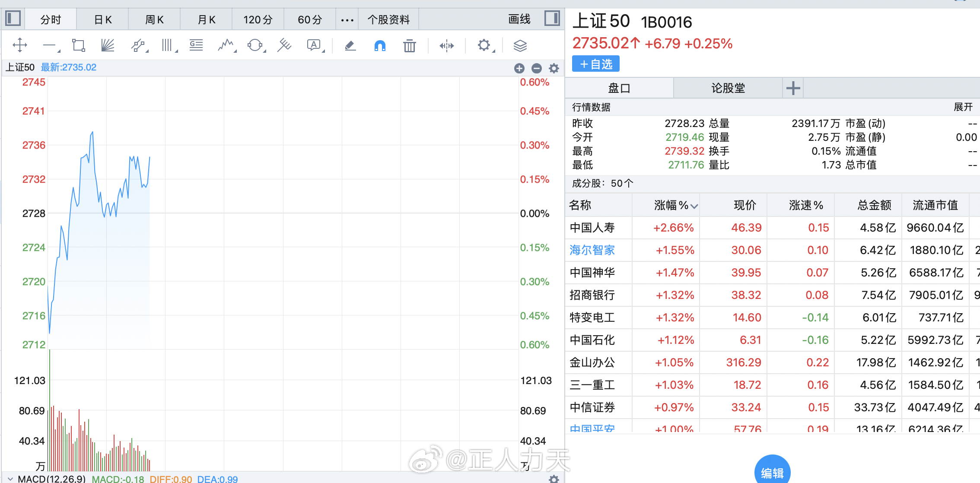This screenshot has height=483, width=980.
Task: Add 上证50 to watchlist with +自选
Action: click(x=595, y=64)
